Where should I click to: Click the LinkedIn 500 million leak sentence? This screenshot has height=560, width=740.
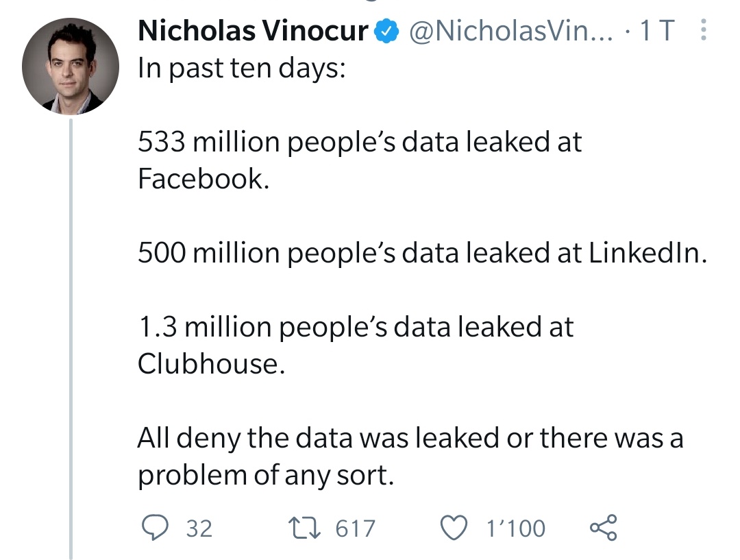(421, 252)
